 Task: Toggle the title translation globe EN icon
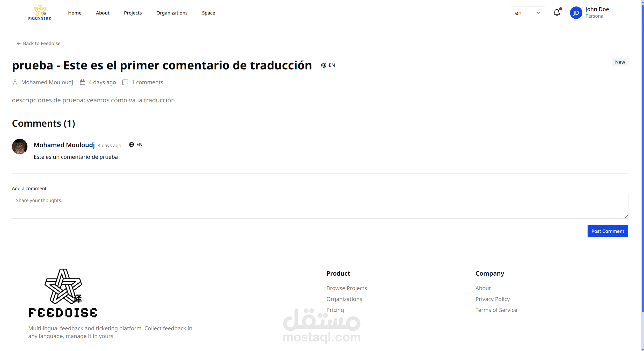[x=328, y=65]
